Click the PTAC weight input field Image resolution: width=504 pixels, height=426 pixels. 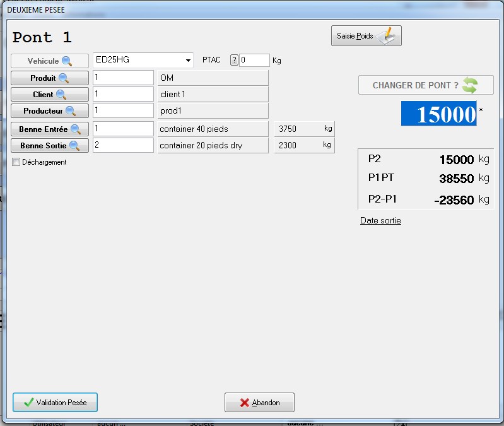[x=254, y=61]
